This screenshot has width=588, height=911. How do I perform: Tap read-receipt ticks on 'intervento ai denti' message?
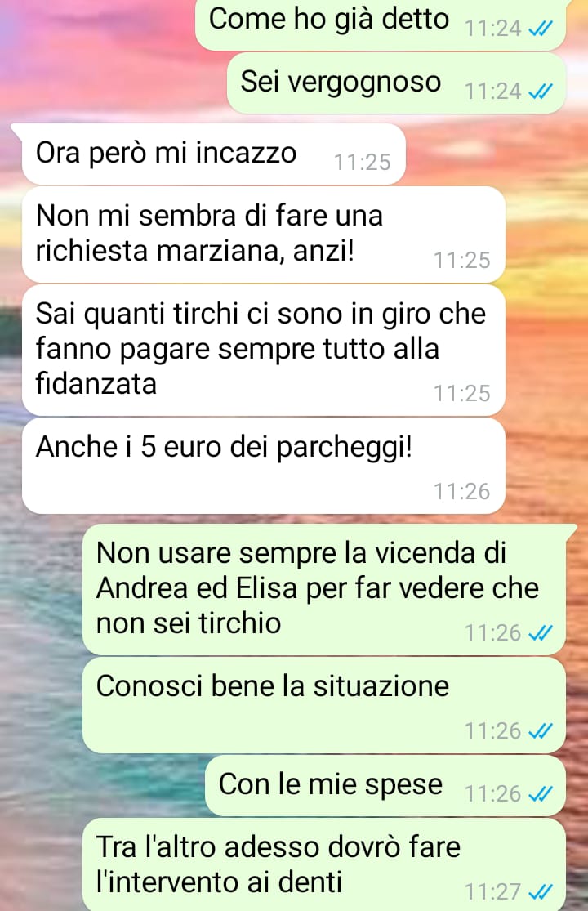coord(540,891)
